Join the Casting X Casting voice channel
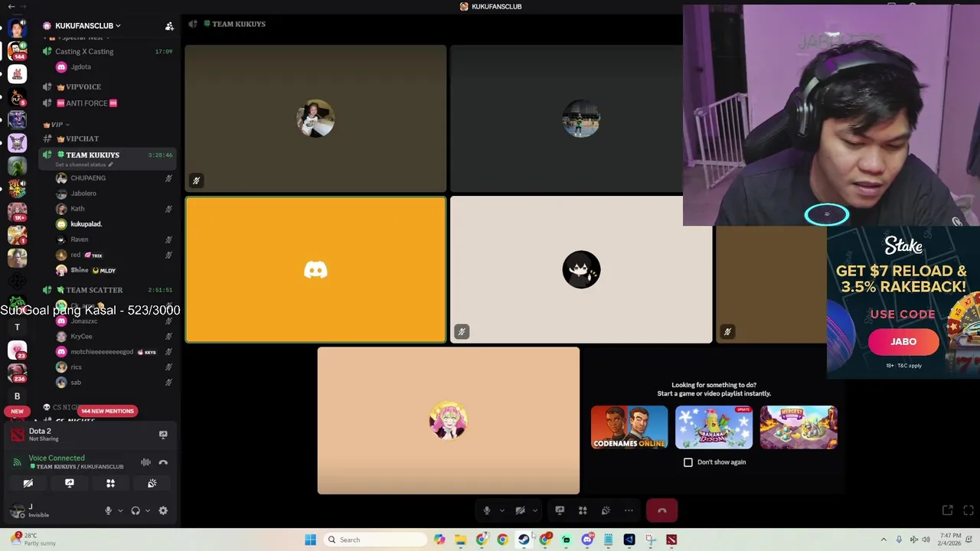This screenshot has height=551, width=980. (x=84, y=51)
